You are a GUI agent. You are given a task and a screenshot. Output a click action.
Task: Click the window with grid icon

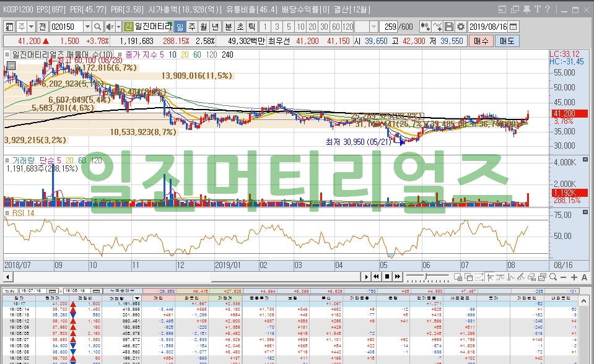click(458, 277)
